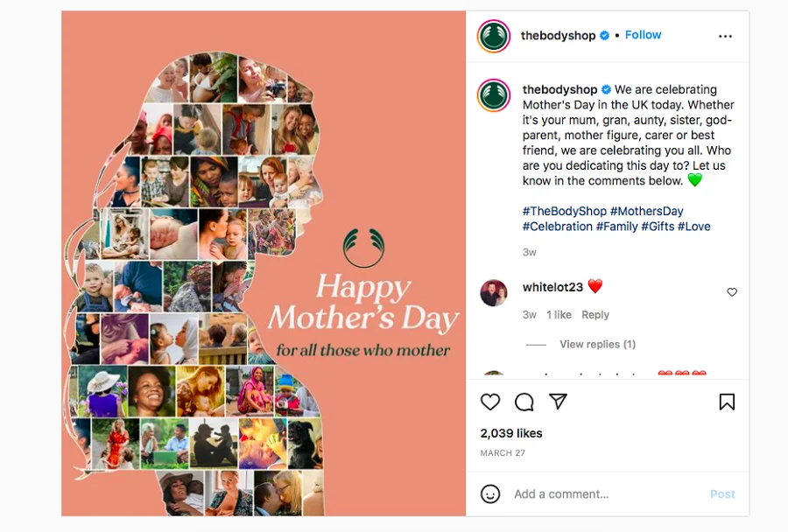Open whitelot23 username link
Image resolution: width=788 pixels, height=532 pixels.
tap(552, 287)
